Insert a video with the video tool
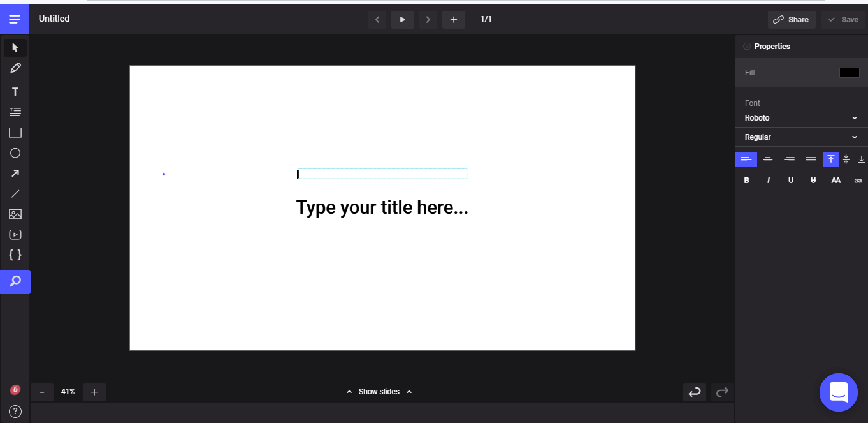Viewport: 868px width, 423px height. point(15,235)
